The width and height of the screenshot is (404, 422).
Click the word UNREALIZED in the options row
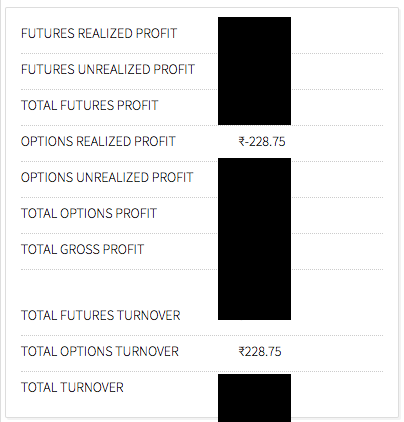[112, 178]
